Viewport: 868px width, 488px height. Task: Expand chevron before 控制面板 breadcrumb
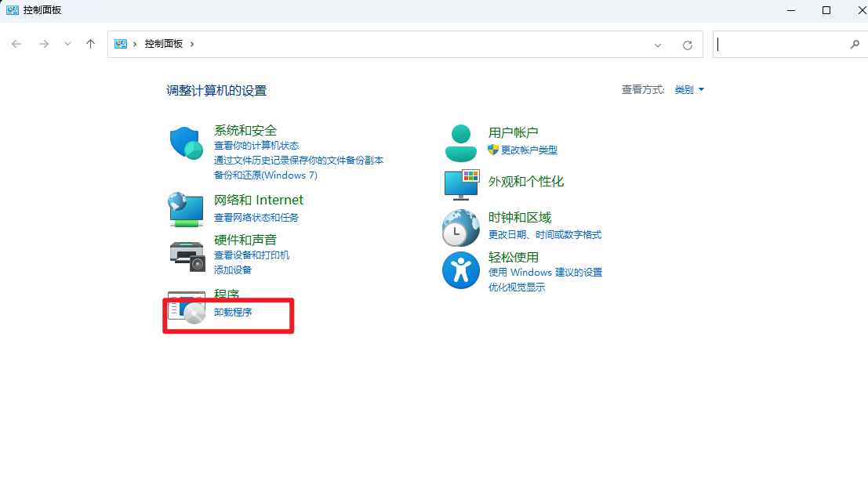click(135, 45)
